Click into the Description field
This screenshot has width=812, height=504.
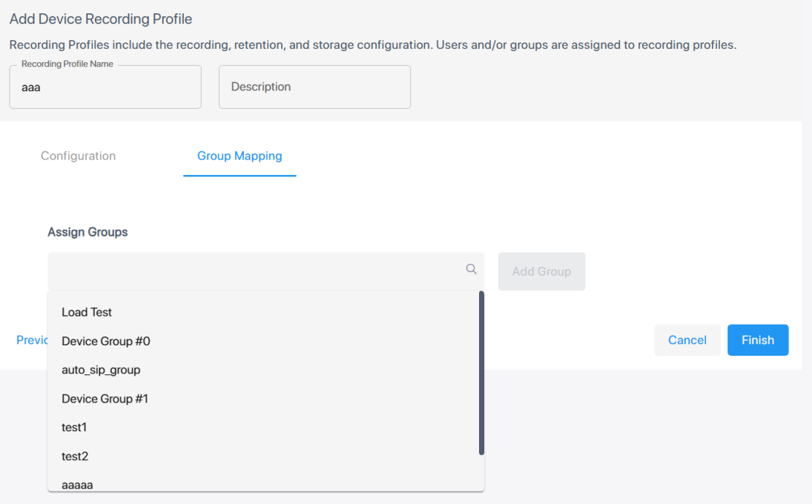(x=314, y=87)
